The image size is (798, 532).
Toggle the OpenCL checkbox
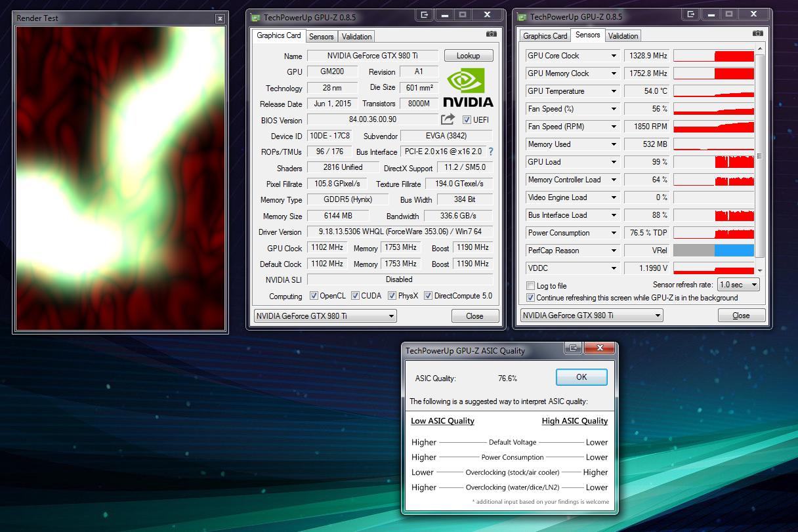point(314,296)
